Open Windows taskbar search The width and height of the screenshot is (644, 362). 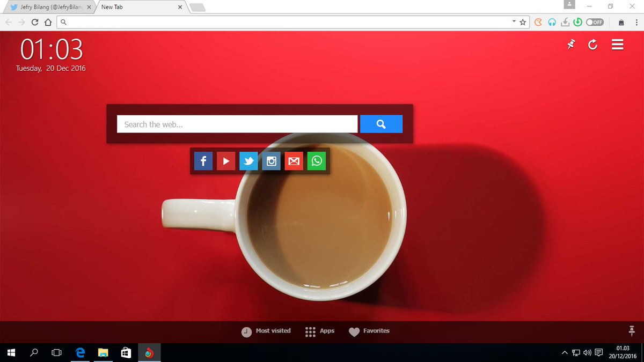[x=34, y=353]
